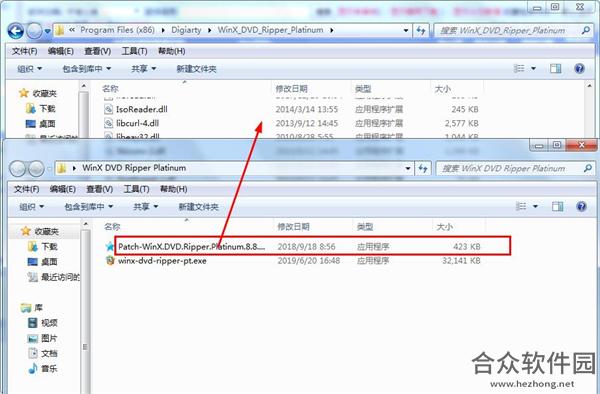Open 最近访问的位置 in front window sidebar

(x=54, y=277)
